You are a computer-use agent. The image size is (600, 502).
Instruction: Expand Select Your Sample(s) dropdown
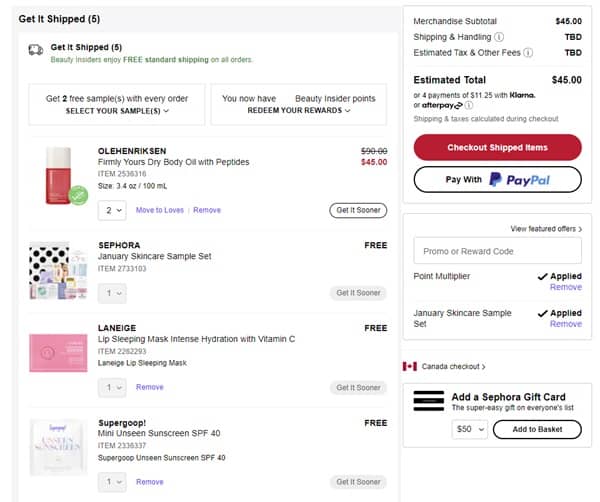pos(118,111)
